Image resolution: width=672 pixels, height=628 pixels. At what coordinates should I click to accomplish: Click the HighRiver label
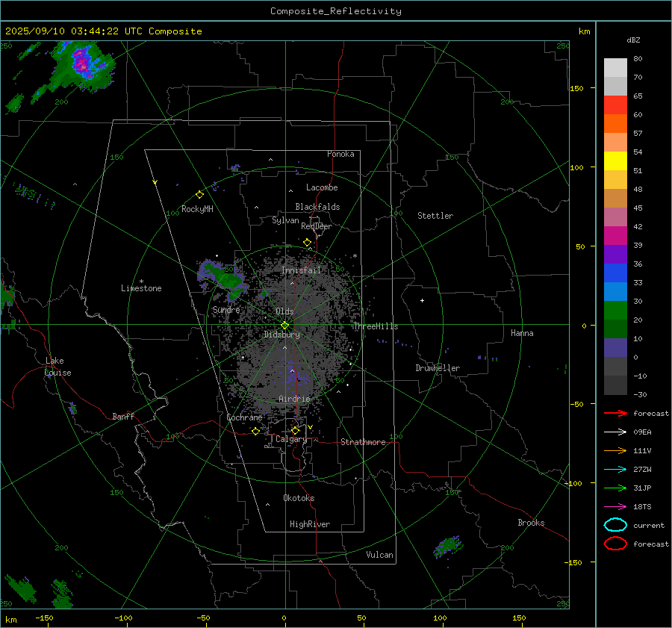[310, 524]
